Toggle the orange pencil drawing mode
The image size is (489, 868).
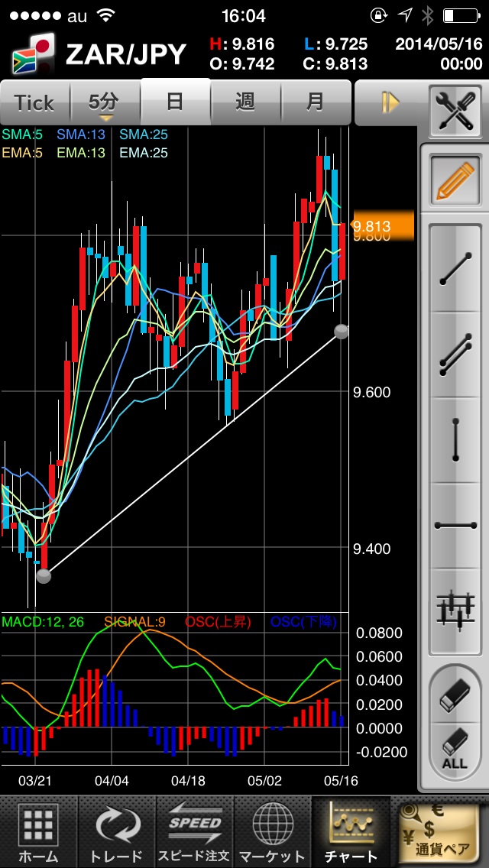pos(455,181)
